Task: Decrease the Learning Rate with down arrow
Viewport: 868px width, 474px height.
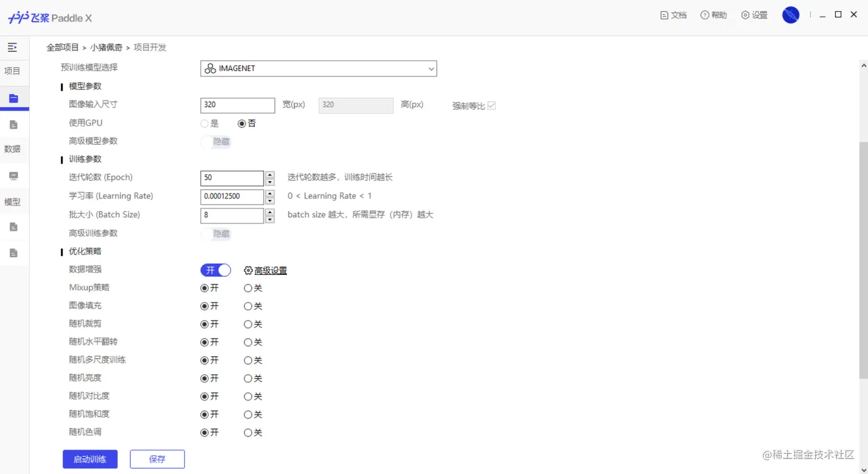Action: (x=270, y=201)
